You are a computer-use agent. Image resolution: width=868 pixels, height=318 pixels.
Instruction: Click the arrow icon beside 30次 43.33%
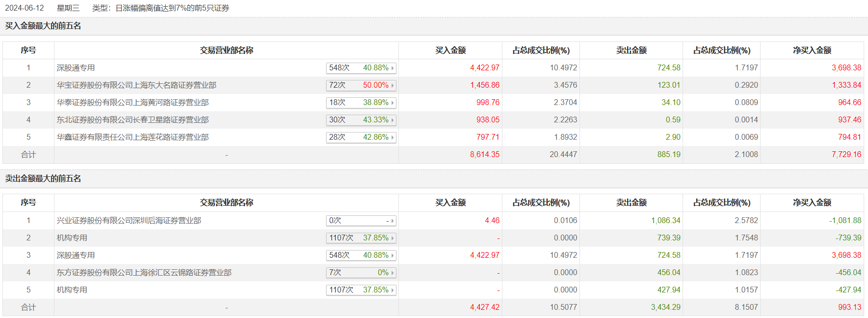click(x=393, y=120)
